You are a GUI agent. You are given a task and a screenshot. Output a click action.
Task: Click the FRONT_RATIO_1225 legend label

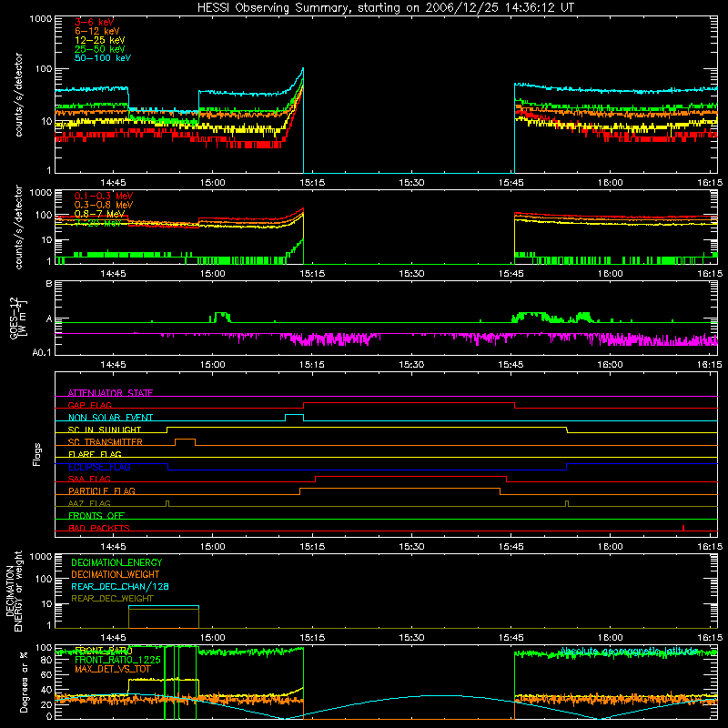(117, 661)
